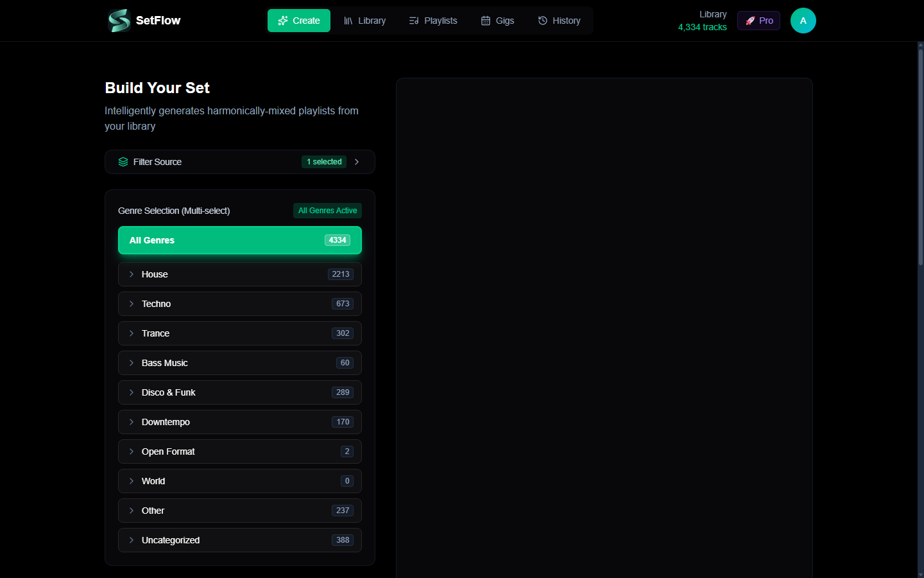Open the user avatar A menu
Image resolution: width=924 pixels, height=578 pixels.
[803, 21]
